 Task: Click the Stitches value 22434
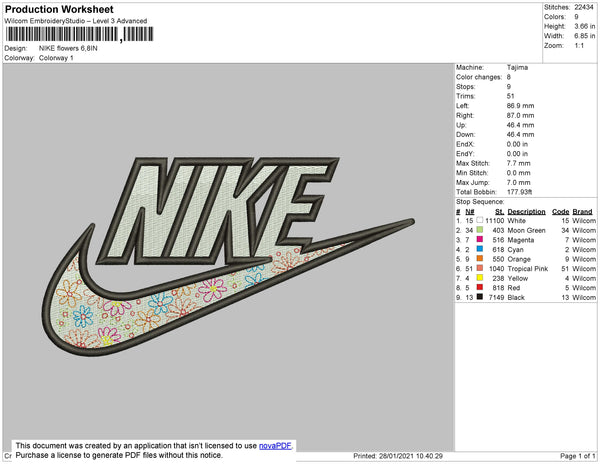point(584,7)
